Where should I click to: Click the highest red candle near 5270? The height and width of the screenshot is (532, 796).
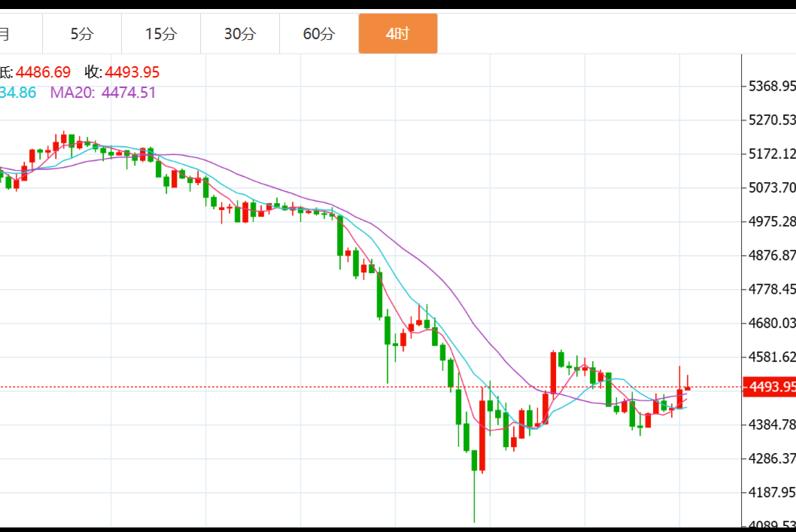click(x=64, y=139)
